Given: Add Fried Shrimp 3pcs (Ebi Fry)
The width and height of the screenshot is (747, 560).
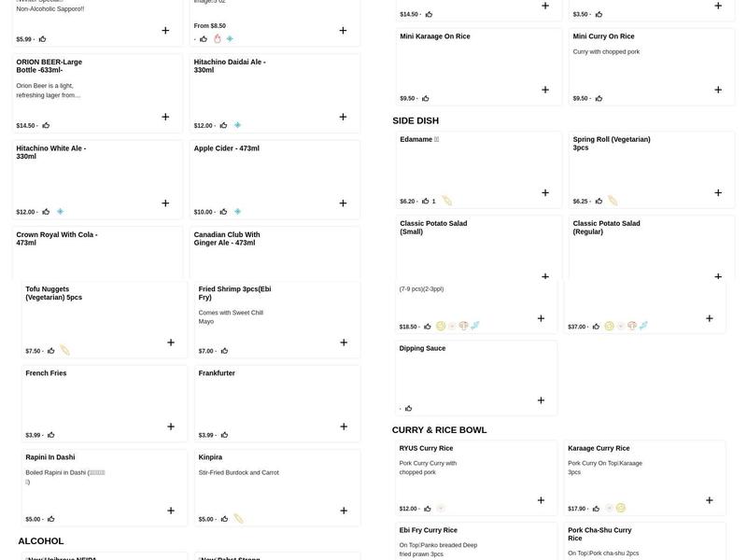Looking at the screenshot, I should click(344, 343).
